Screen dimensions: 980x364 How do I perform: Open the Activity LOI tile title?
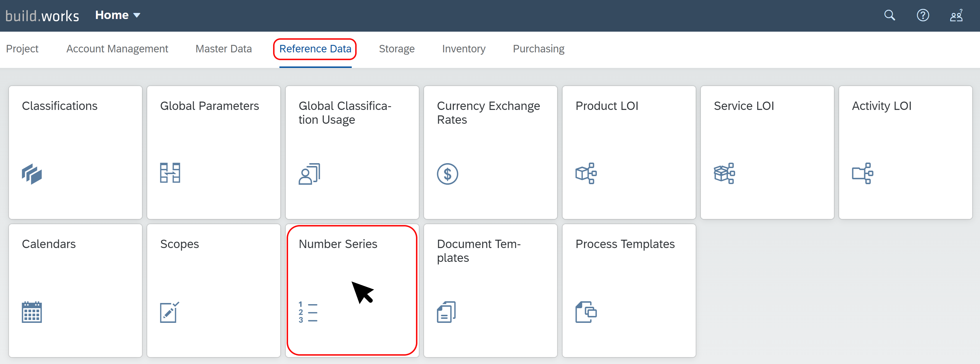(x=881, y=106)
